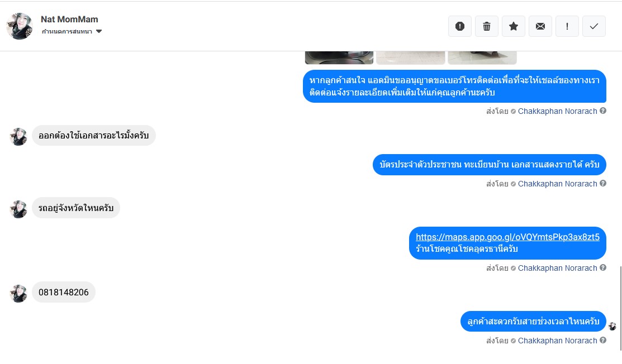Viewport: 622px width, 364px height.
Task: Delete the conversation using trash icon
Action: click(x=487, y=26)
